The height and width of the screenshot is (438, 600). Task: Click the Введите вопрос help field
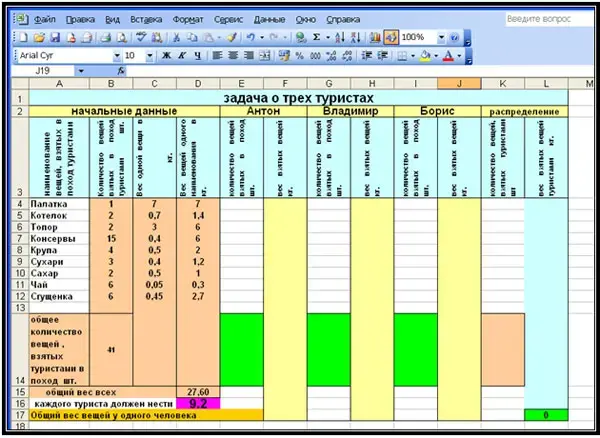pos(547,19)
